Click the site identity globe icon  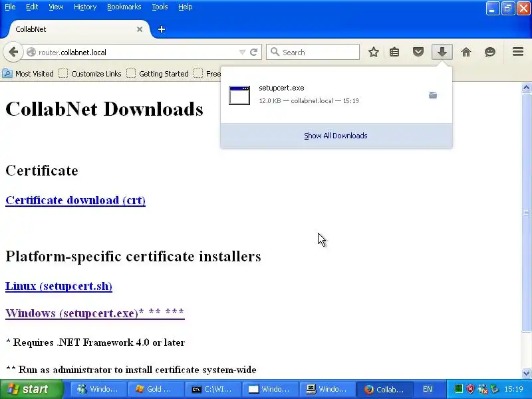[x=31, y=53]
